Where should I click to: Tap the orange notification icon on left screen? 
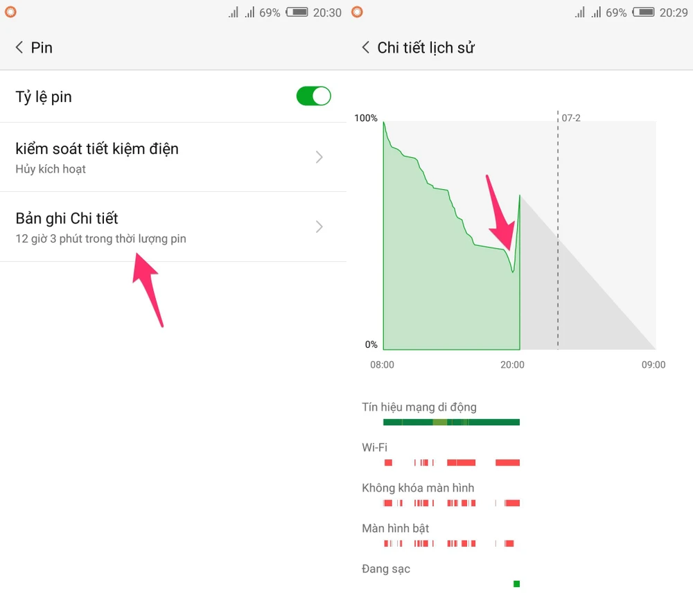pyautogui.click(x=10, y=12)
